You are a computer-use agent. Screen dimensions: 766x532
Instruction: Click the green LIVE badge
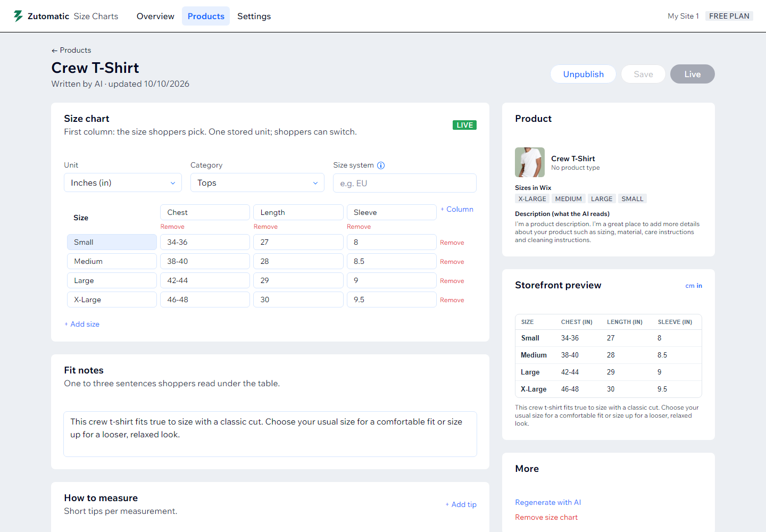pos(464,125)
